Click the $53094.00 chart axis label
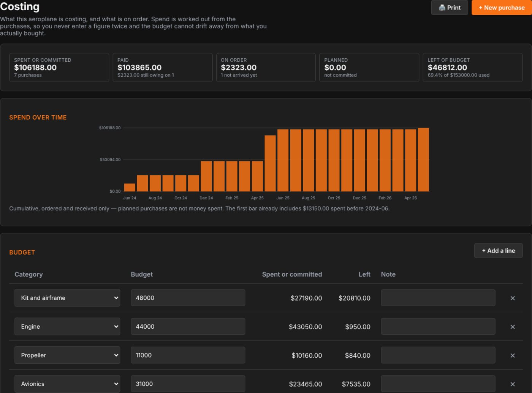 (110, 159)
